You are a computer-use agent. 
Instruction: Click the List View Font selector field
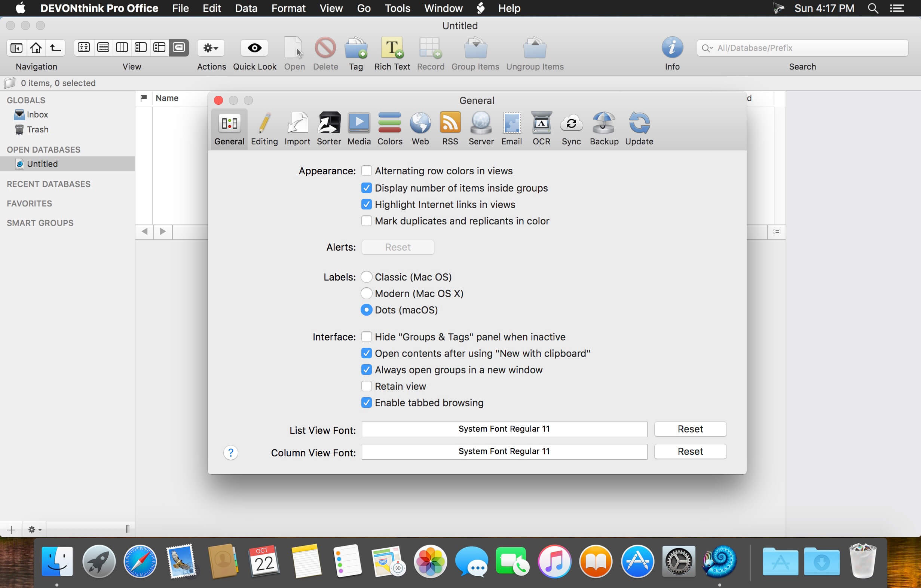click(x=504, y=429)
